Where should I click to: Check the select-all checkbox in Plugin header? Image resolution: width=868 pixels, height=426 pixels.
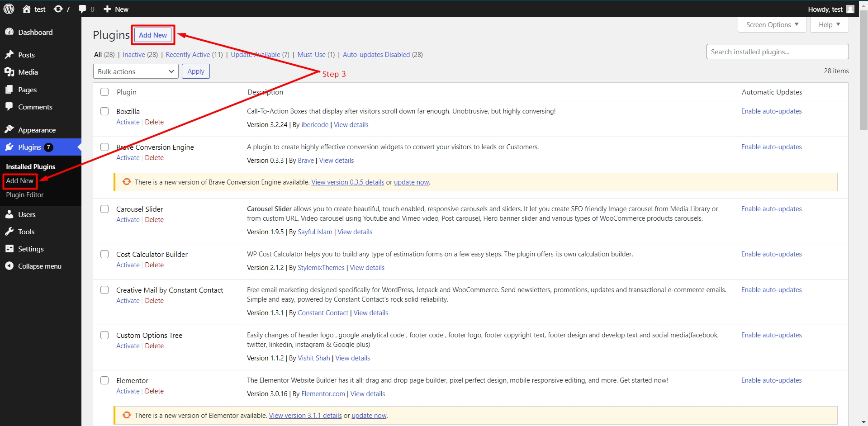click(x=104, y=92)
